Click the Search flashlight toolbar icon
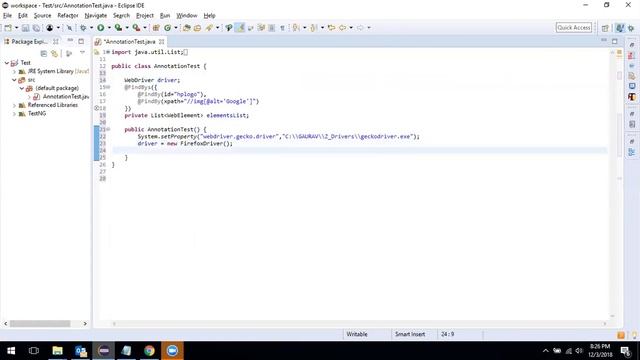 209,28
